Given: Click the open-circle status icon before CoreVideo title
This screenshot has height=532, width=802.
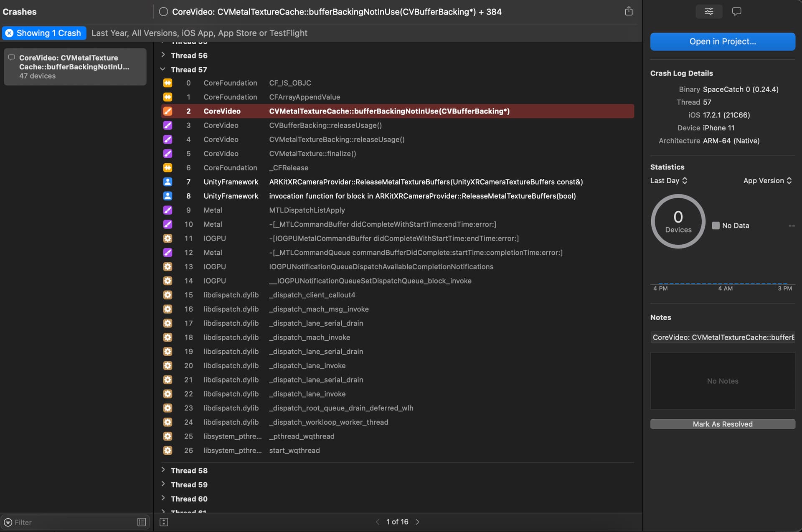Looking at the screenshot, I should (163, 12).
